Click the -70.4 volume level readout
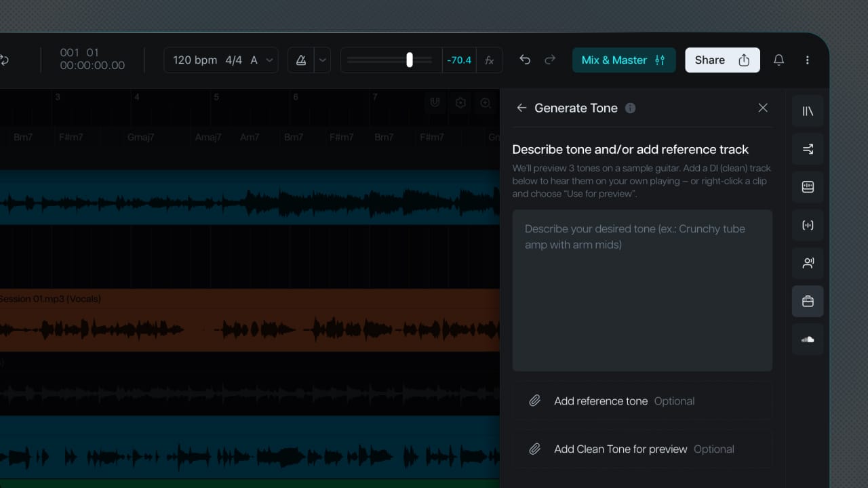The image size is (868, 488). pyautogui.click(x=459, y=60)
